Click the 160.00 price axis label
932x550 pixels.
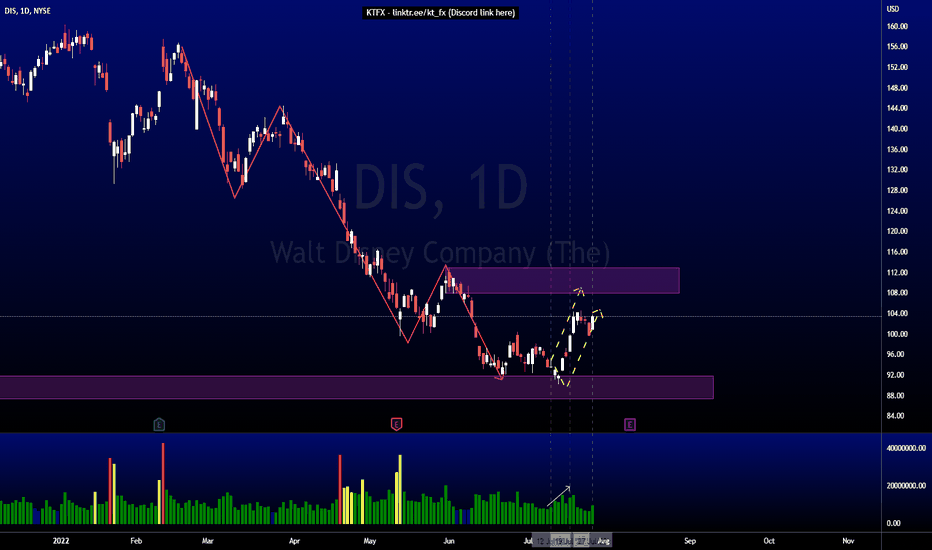[x=897, y=26]
